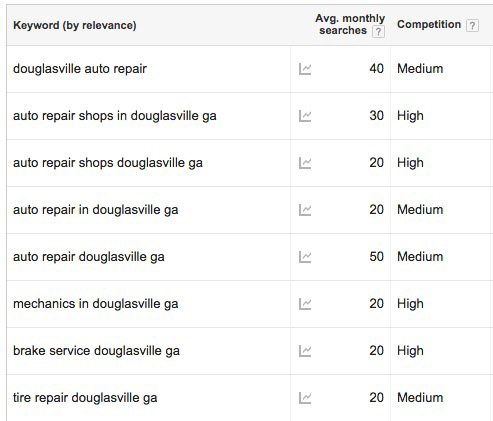Show trend chart for tire repair douglasville ga
The height and width of the screenshot is (421, 493).
(x=305, y=398)
